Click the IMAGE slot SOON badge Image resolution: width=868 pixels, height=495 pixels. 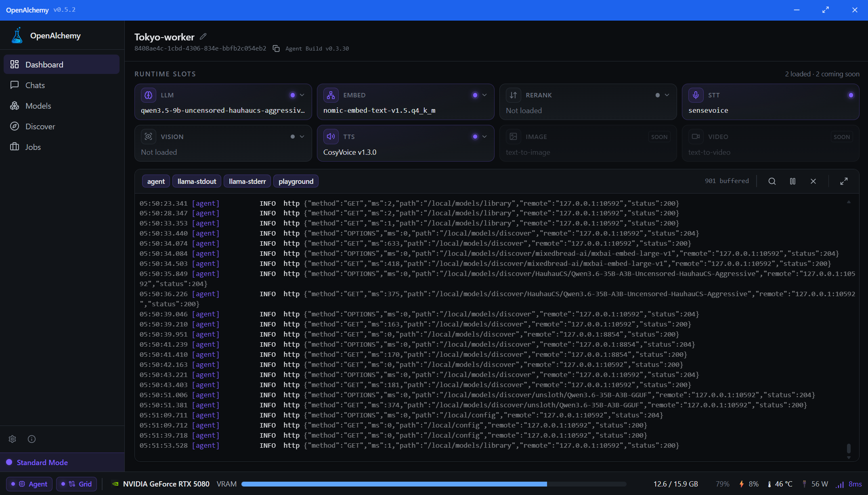click(x=659, y=137)
